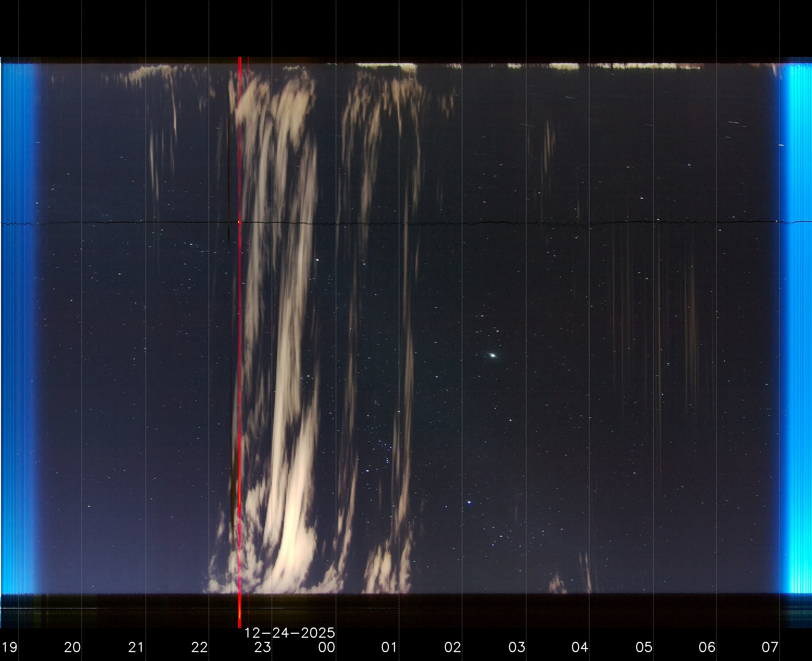Image resolution: width=812 pixels, height=661 pixels.
Task: Click the 22 hour label
Action: (200, 647)
